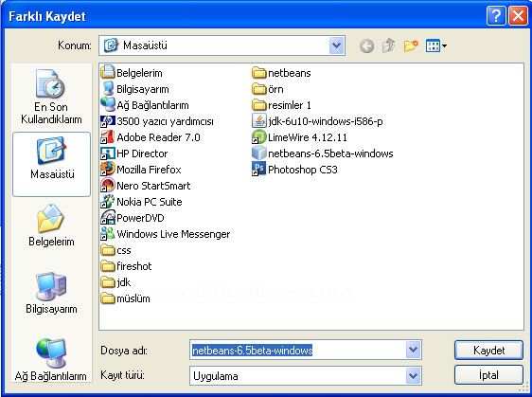
Task: Click the "Photoshop CS3" file name
Action: 303,170
